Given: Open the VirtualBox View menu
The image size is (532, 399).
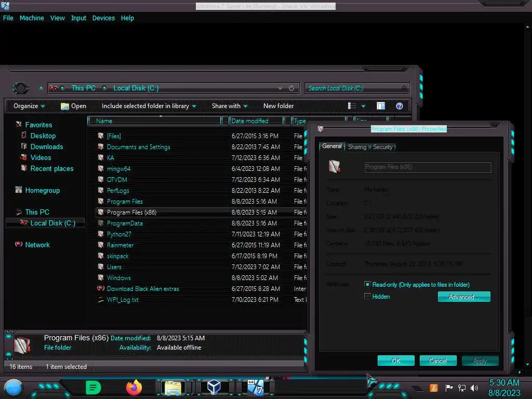Looking at the screenshot, I should click(x=57, y=18).
